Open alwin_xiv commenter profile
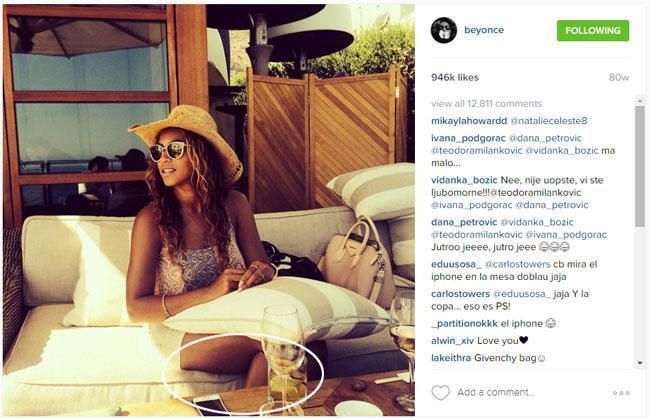Image resolution: width=650 pixels, height=419 pixels. click(452, 341)
